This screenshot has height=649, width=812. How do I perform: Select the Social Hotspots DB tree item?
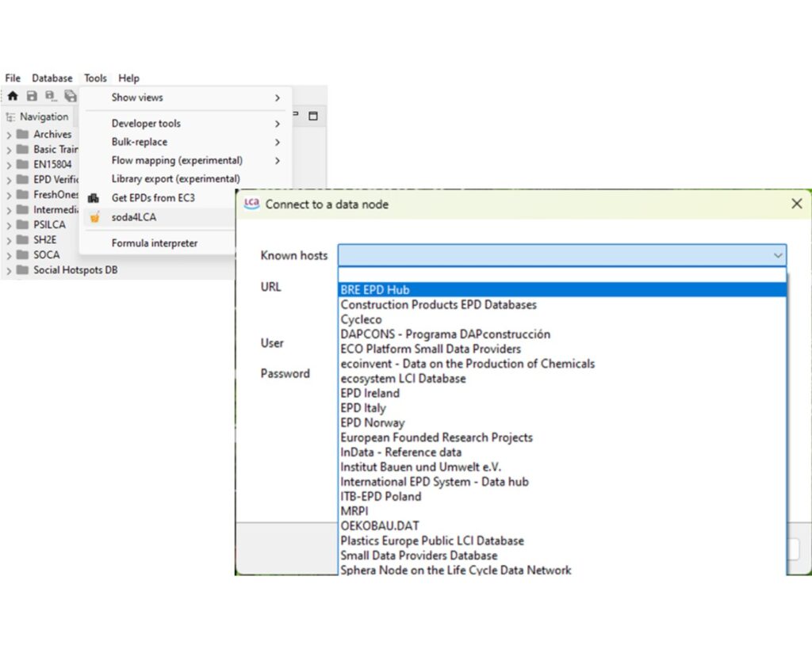75,270
